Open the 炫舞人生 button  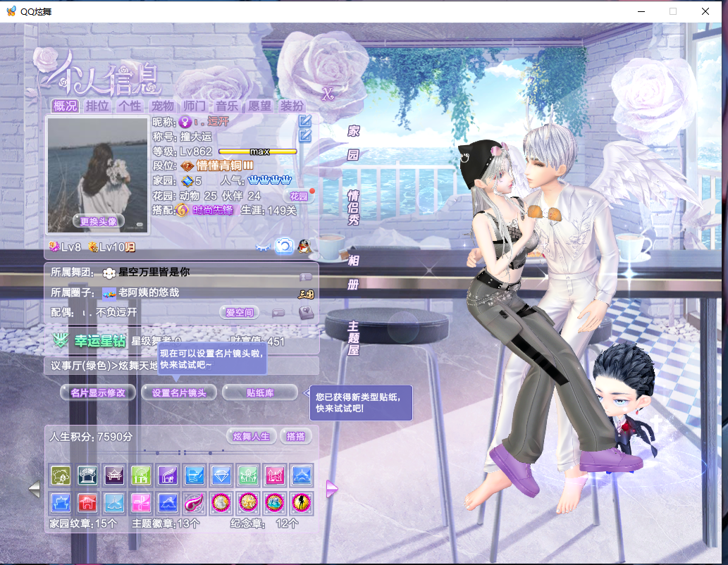click(251, 436)
